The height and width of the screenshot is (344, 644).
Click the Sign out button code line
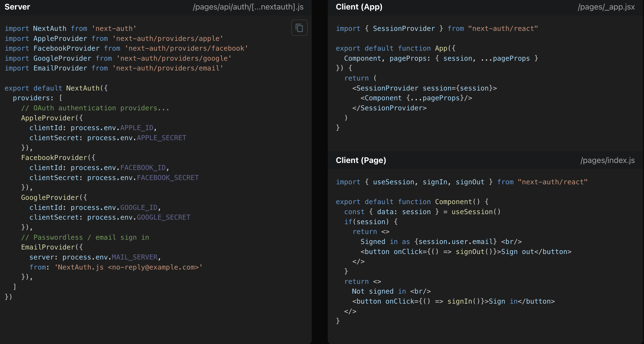tap(466, 252)
